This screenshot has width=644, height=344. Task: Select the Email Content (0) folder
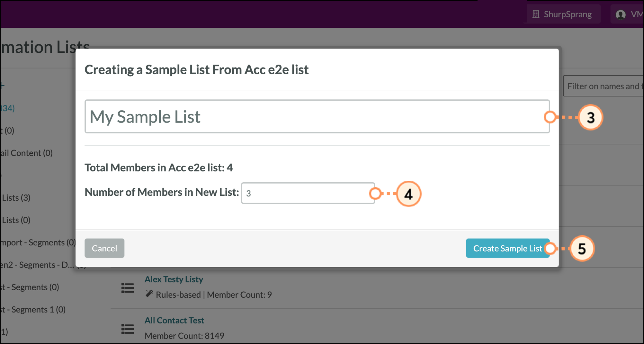click(26, 153)
